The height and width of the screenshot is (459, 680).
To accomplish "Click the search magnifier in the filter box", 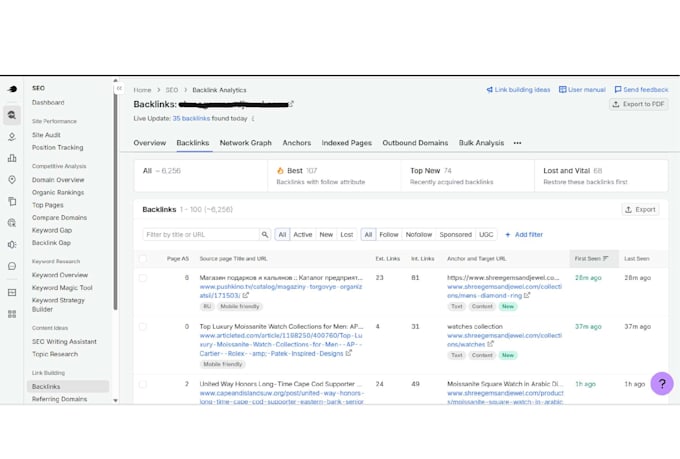I will (x=265, y=234).
